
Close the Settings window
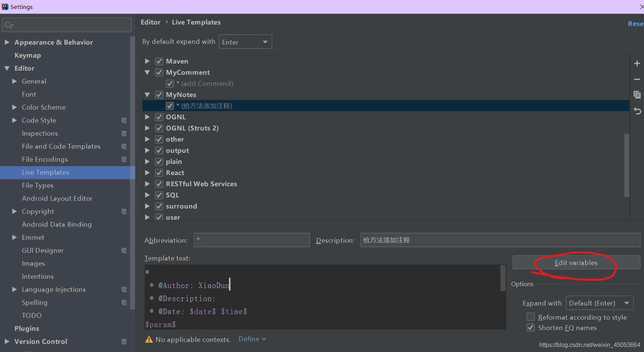pos(641,7)
